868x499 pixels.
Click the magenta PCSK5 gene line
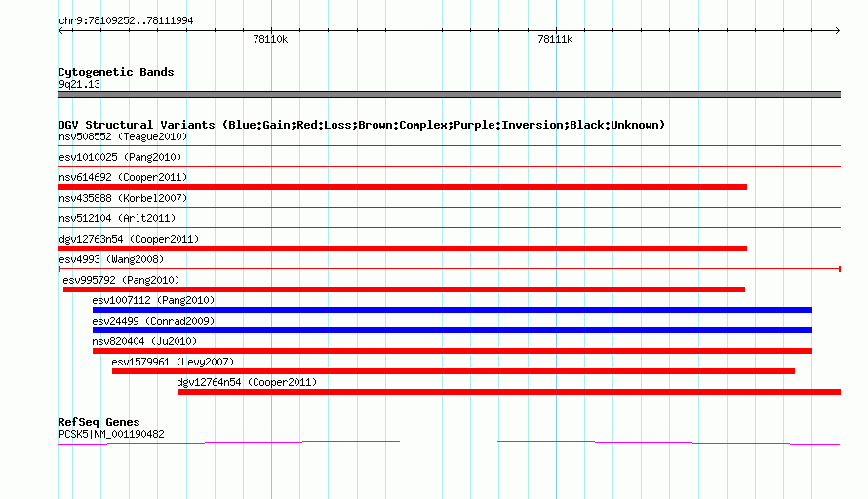(449, 442)
